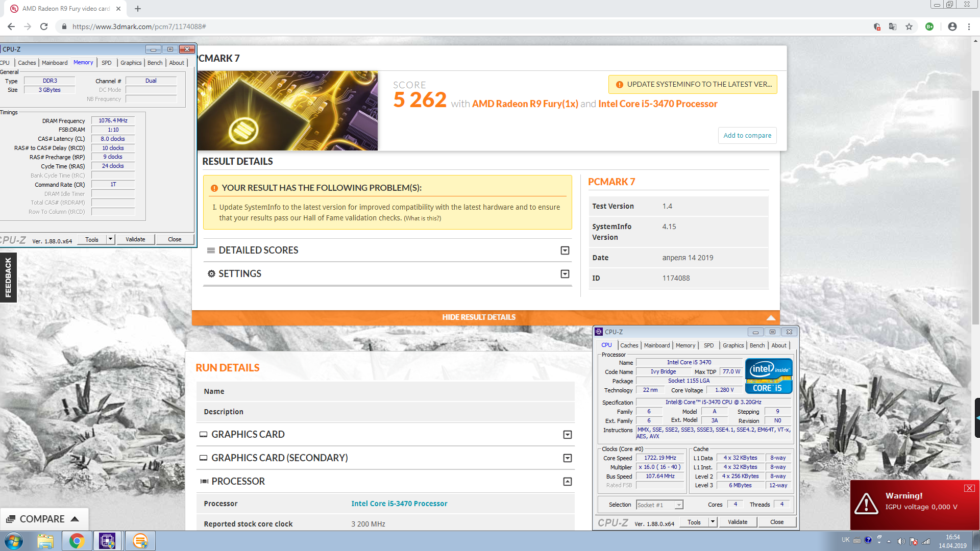Expand the SETTINGS section
Viewport: 980px width, 551px height.
point(387,274)
